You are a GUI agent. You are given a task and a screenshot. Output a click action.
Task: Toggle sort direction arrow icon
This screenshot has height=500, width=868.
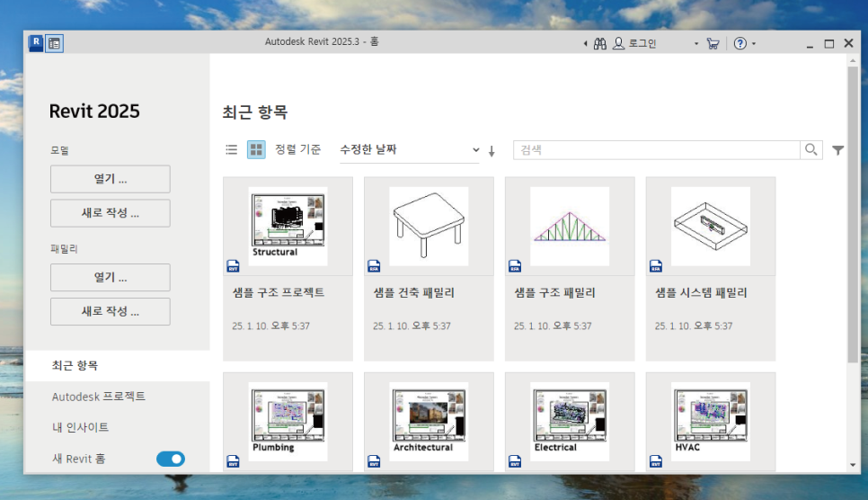pyautogui.click(x=492, y=151)
